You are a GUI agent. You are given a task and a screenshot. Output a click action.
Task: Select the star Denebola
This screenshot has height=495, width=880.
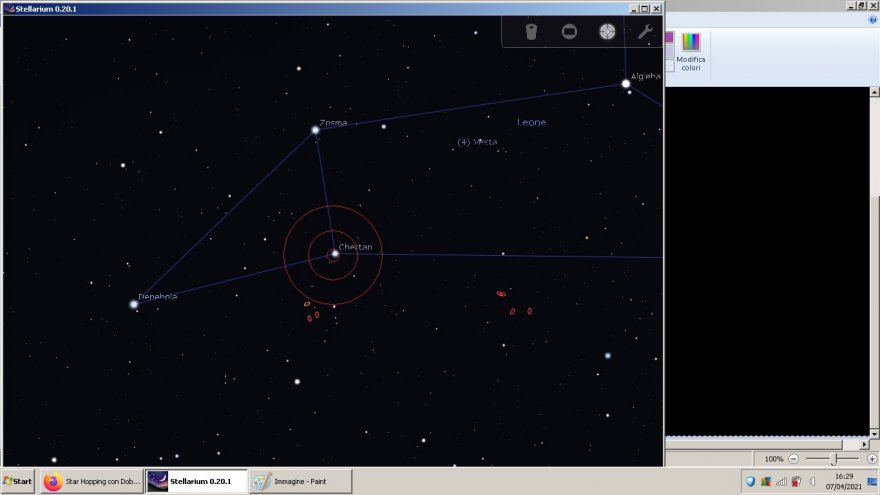point(134,304)
